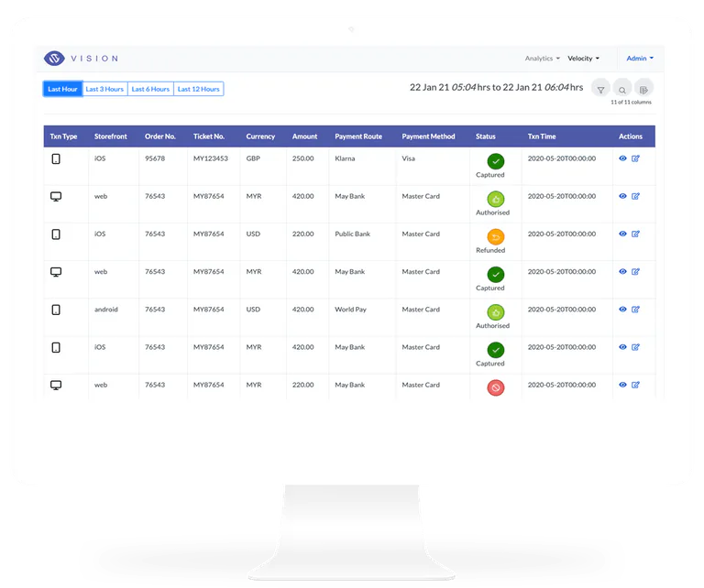
Task: Click the date range text
Action: point(496,87)
